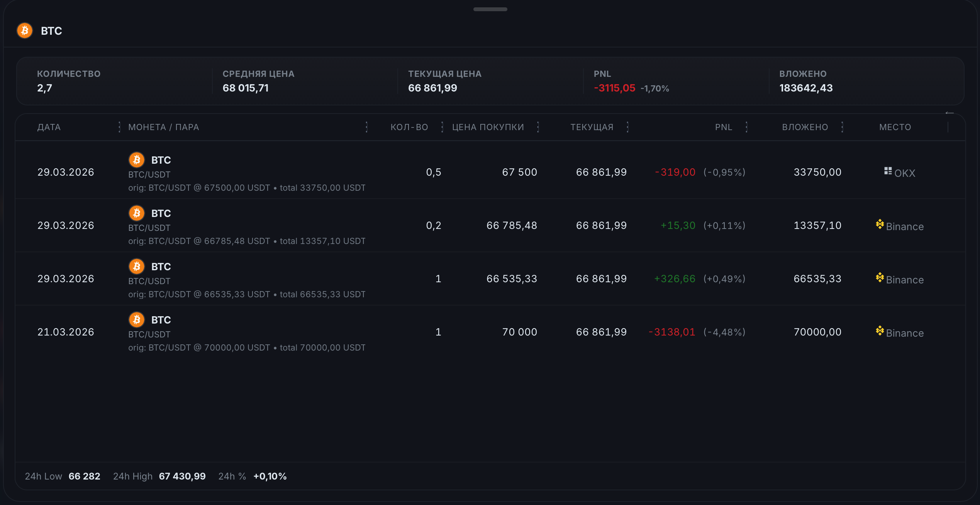Open column options beside ЦЕНА ПОКУПКИ header
The height and width of the screenshot is (505, 980).
tap(538, 127)
